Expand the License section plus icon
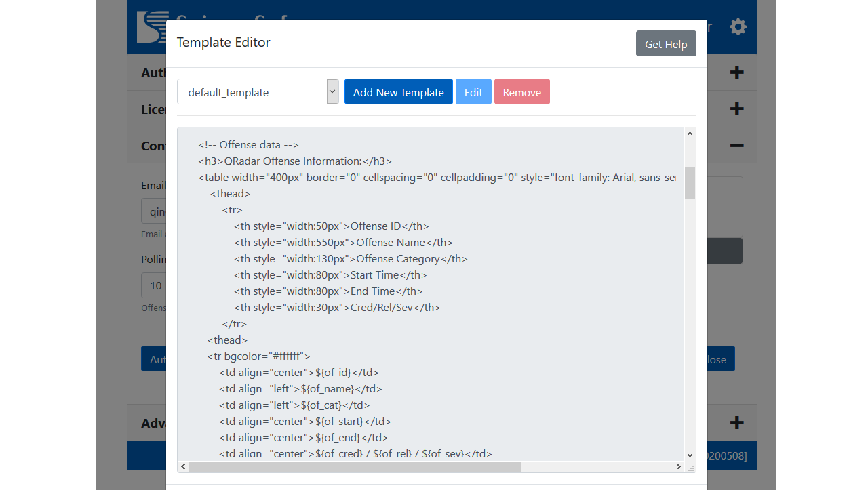The image size is (868, 490). point(737,109)
